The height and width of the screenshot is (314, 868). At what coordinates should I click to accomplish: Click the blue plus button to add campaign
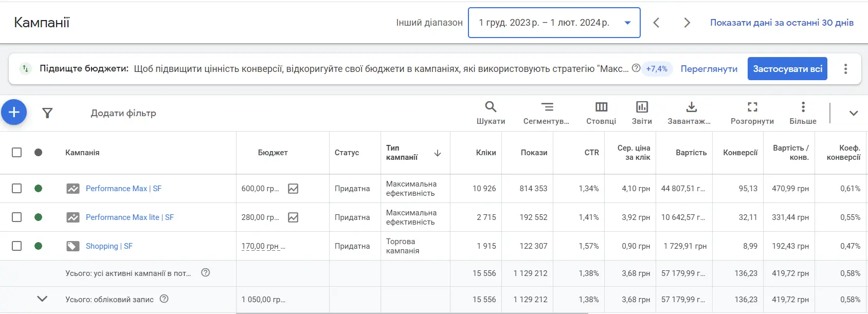[14, 112]
